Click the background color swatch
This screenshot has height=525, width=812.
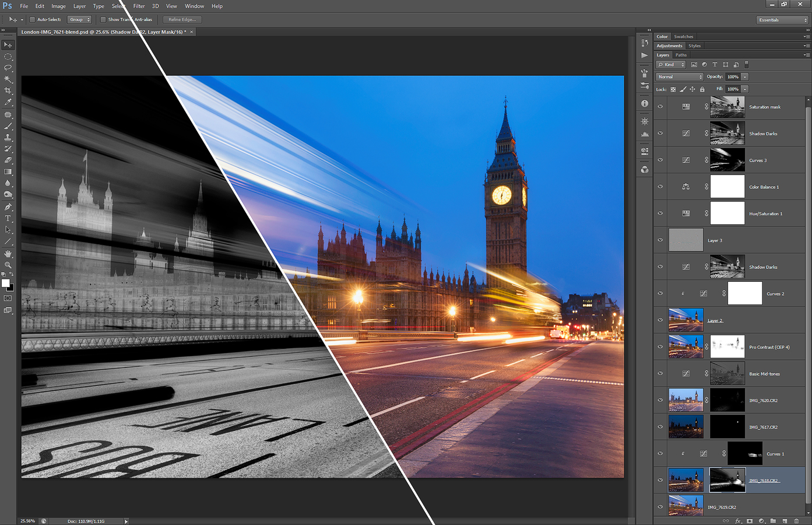[x=11, y=288]
